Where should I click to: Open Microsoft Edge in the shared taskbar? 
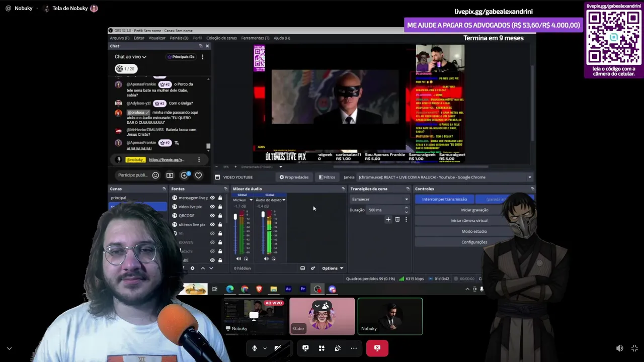(x=230, y=289)
